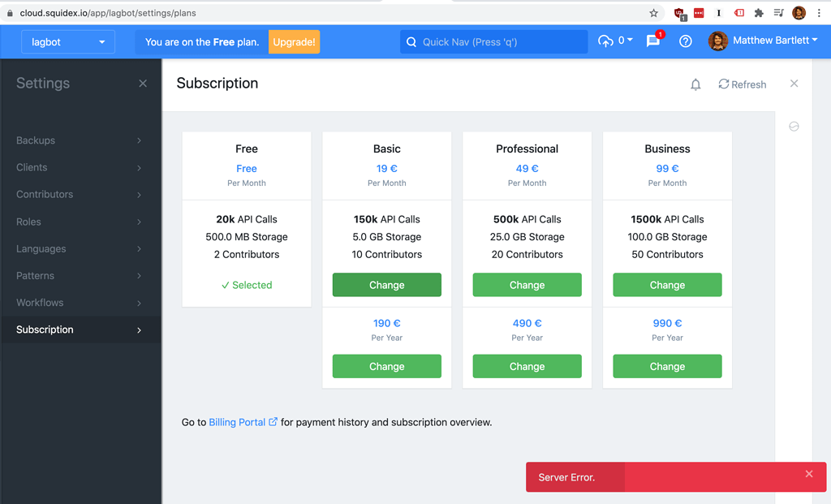
Task: Open the notifications bell icon
Action: tap(695, 84)
